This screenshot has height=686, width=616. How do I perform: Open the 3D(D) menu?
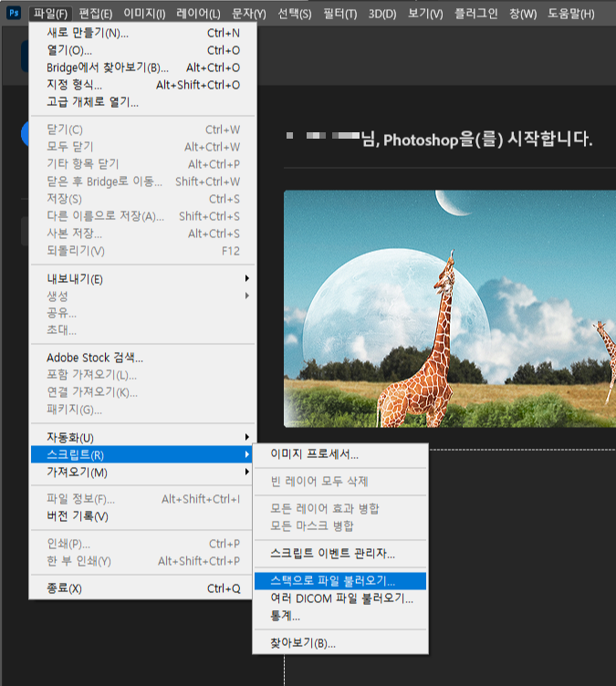[x=382, y=14]
